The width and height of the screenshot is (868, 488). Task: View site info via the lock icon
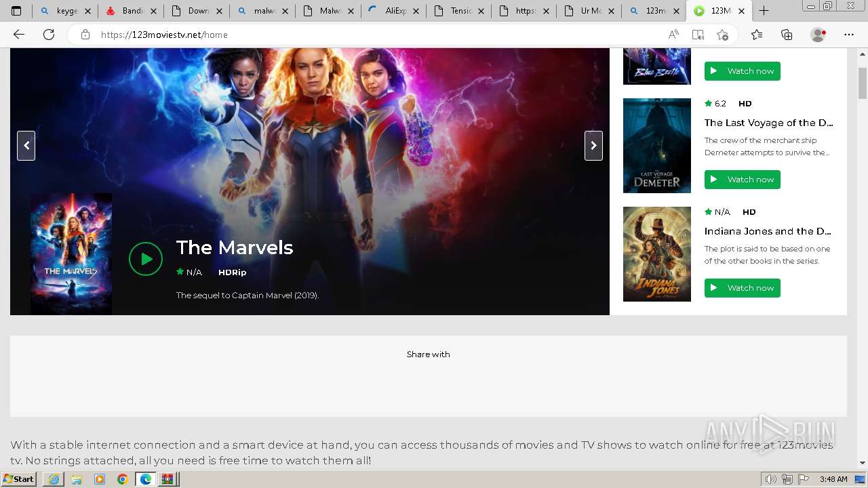click(x=85, y=35)
